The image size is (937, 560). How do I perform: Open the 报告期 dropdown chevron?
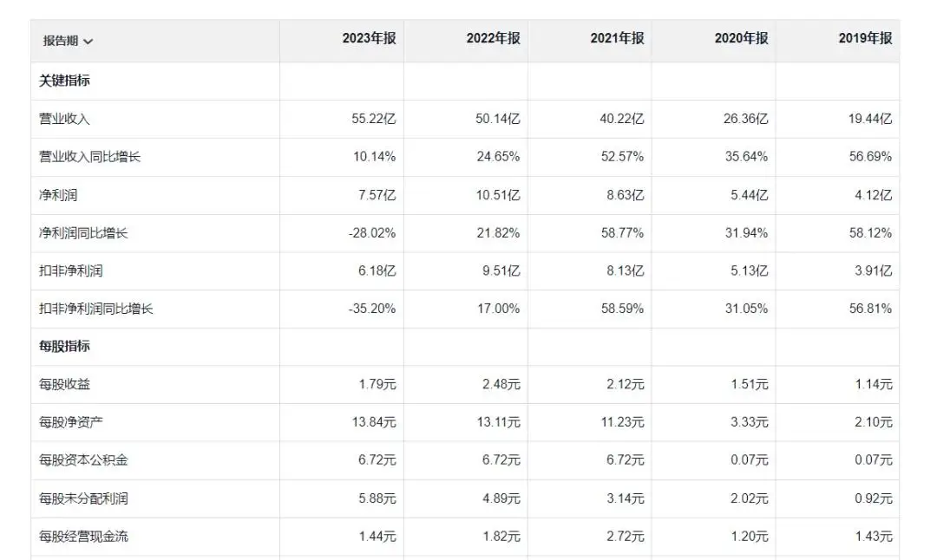click(x=88, y=41)
